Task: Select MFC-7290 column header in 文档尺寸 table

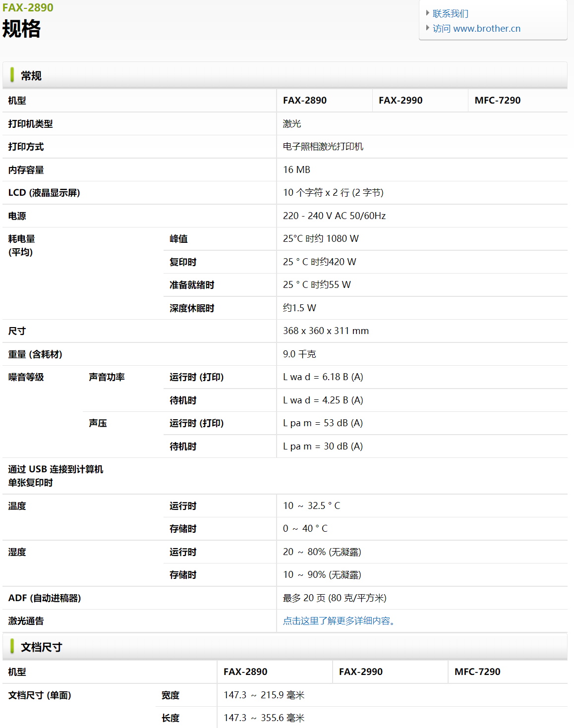Action: click(477, 672)
